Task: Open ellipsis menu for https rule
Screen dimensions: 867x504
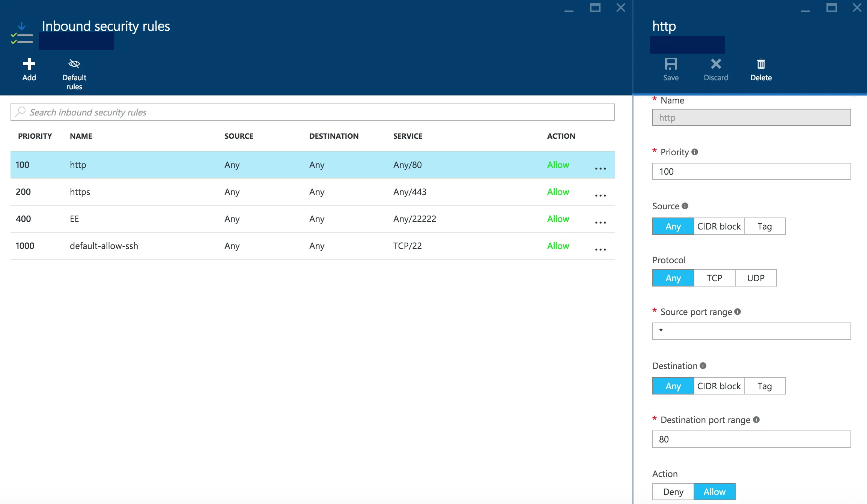Action: pos(600,195)
